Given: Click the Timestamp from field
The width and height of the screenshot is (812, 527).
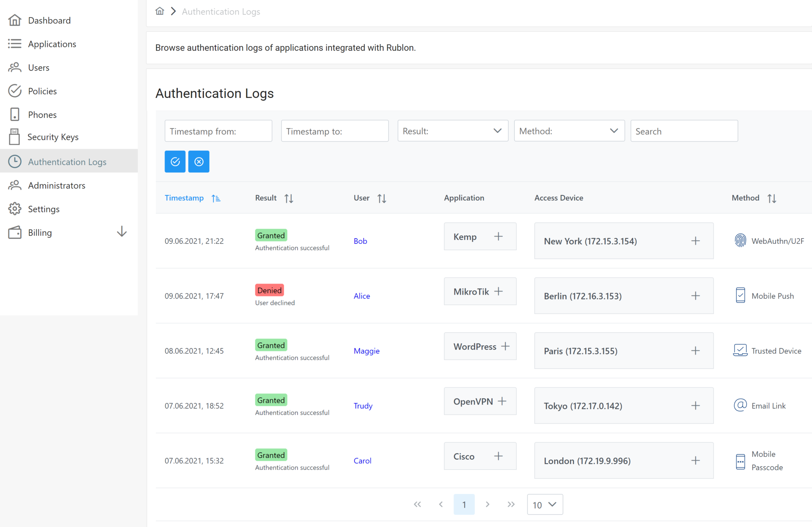Looking at the screenshot, I should point(218,131).
